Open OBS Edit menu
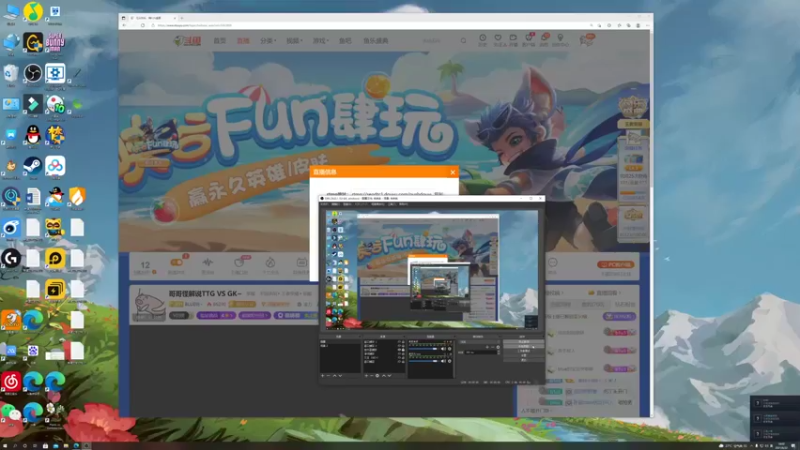Screen dimensions: 800x450 [x=335, y=204]
